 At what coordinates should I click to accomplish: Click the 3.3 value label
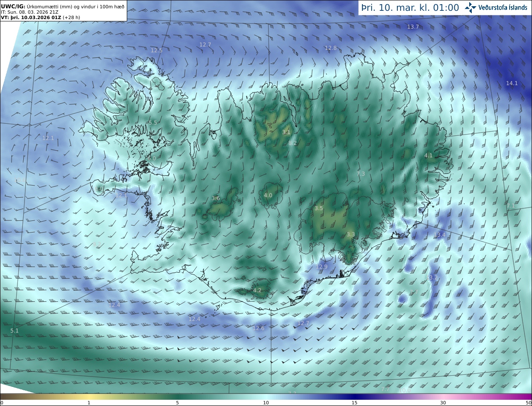pyautogui.click(x=350, y=234)
